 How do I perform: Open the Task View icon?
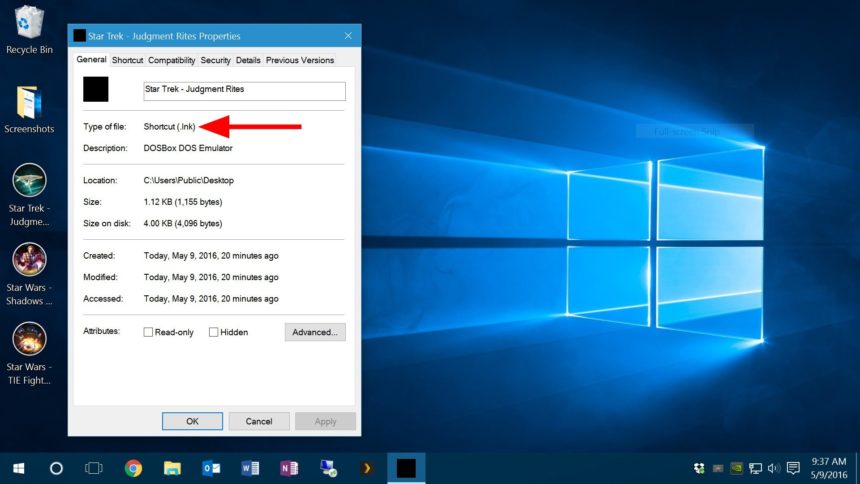click(94, 468)
